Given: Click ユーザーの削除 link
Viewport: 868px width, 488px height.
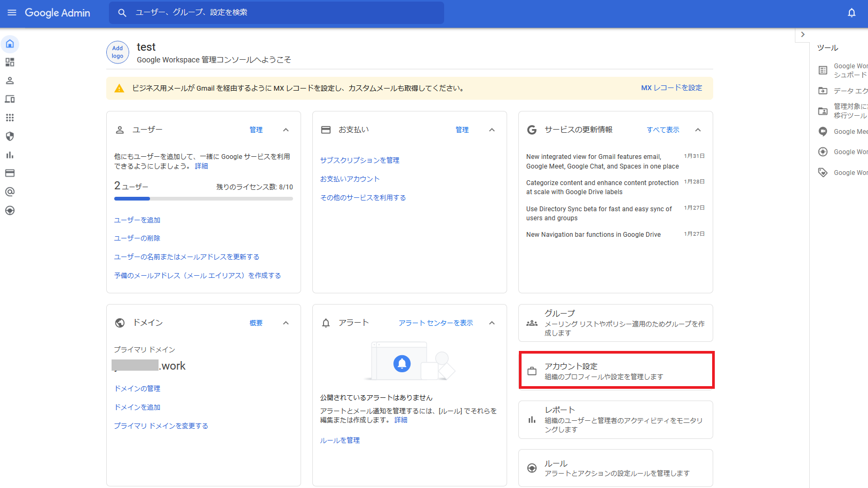Looking at the screenshot, I should click(137, 238).
